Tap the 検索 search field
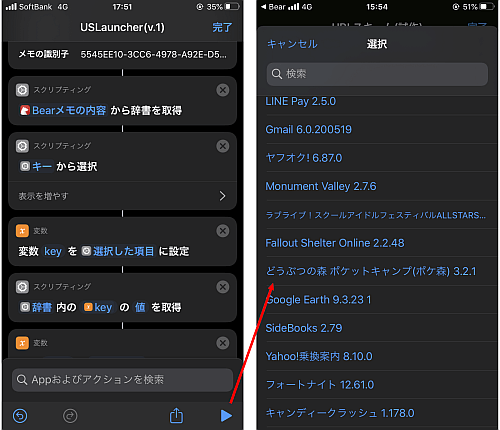Image resolution: width=500 pixels, height=430 pixels. point(377,74)
